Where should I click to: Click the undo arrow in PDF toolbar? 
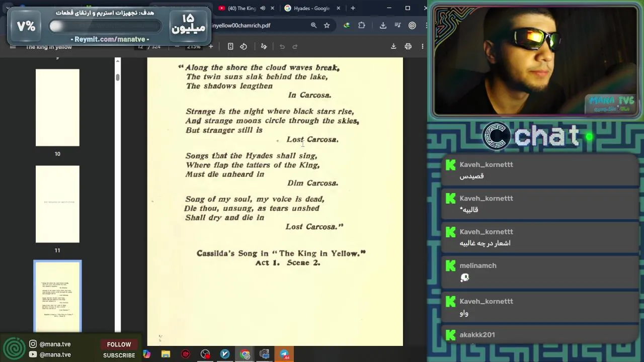pos(282,46)
